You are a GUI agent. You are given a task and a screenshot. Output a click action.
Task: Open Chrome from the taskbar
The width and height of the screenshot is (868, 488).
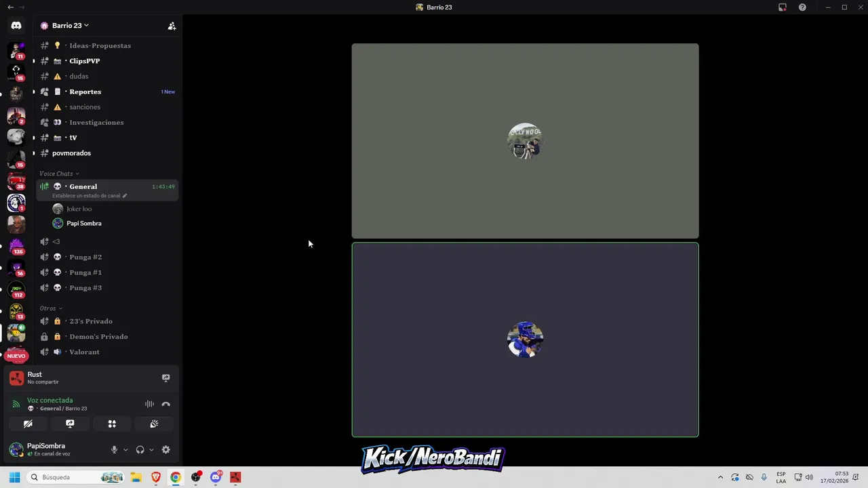click(x=176, y=477)
